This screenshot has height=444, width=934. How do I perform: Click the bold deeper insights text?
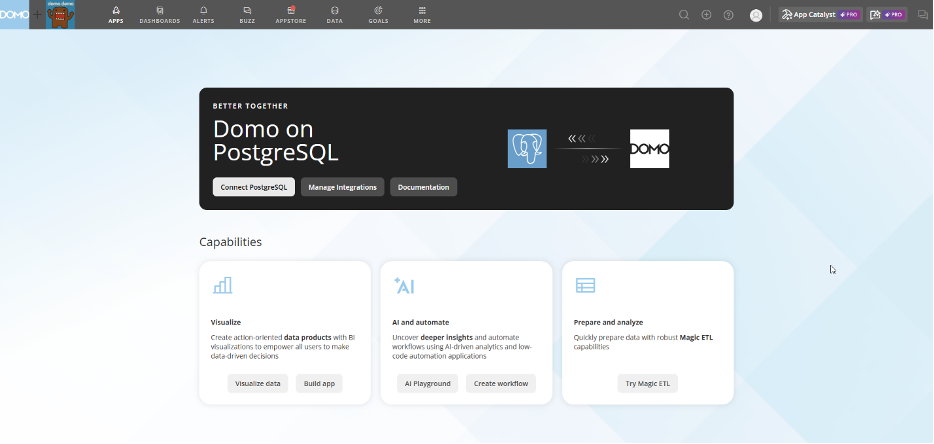coord(446,337)
